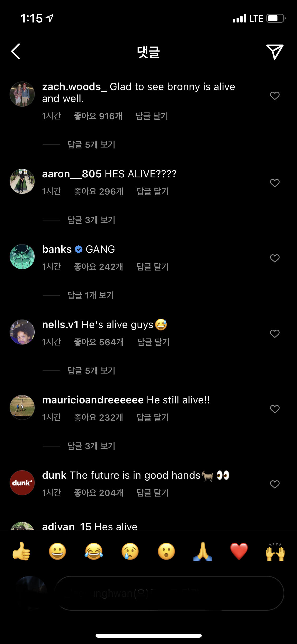Viewport: 297px width, 644px height.
Task: Insert the thumbs up emoji
Action: point(21,551)
